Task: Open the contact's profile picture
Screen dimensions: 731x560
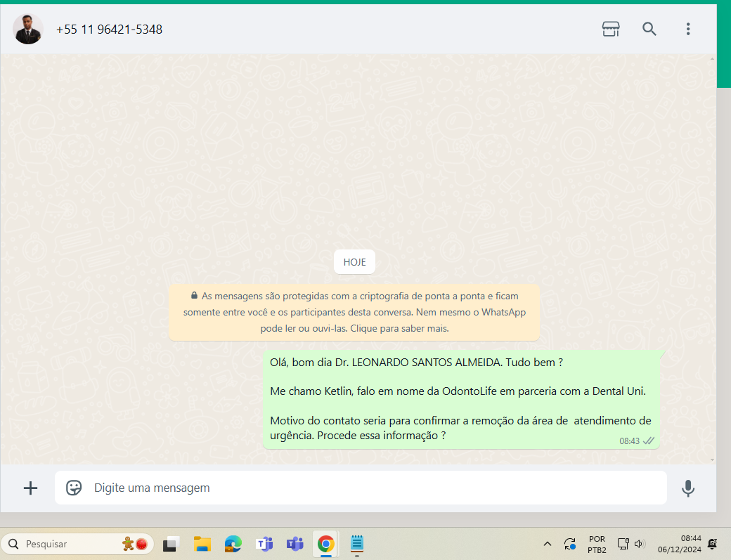Action: [x=28, y=29]
